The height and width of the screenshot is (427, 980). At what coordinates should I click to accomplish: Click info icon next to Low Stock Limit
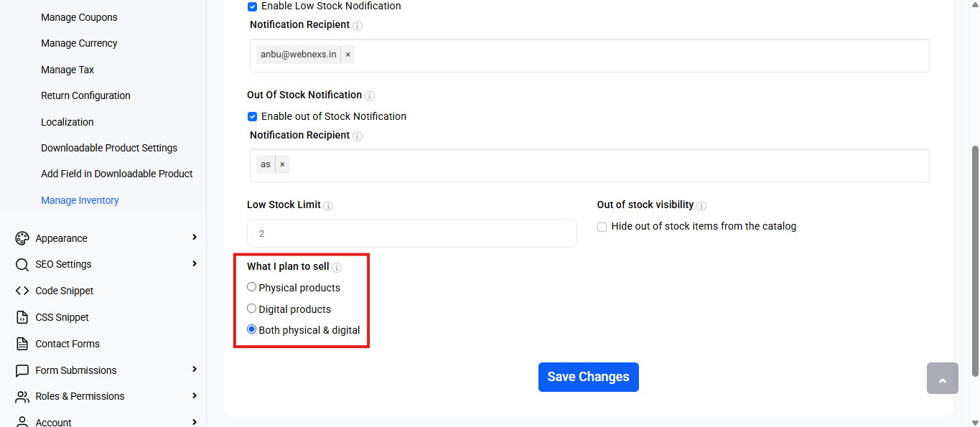pyautogui.click(x=328, y=206)
